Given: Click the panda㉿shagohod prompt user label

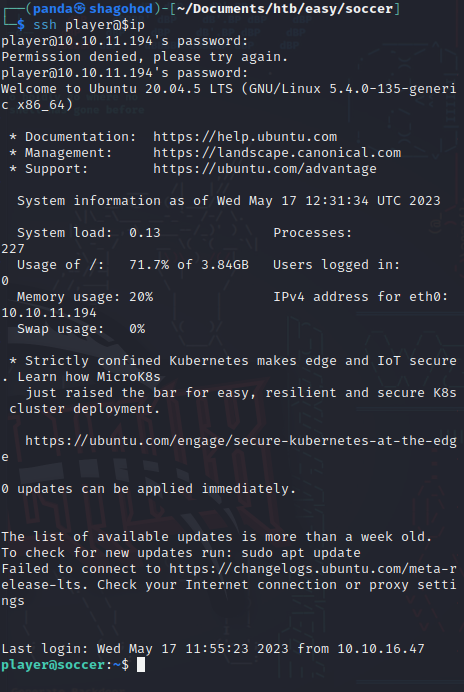Looking at the screenshot, I should coord(93,8).
